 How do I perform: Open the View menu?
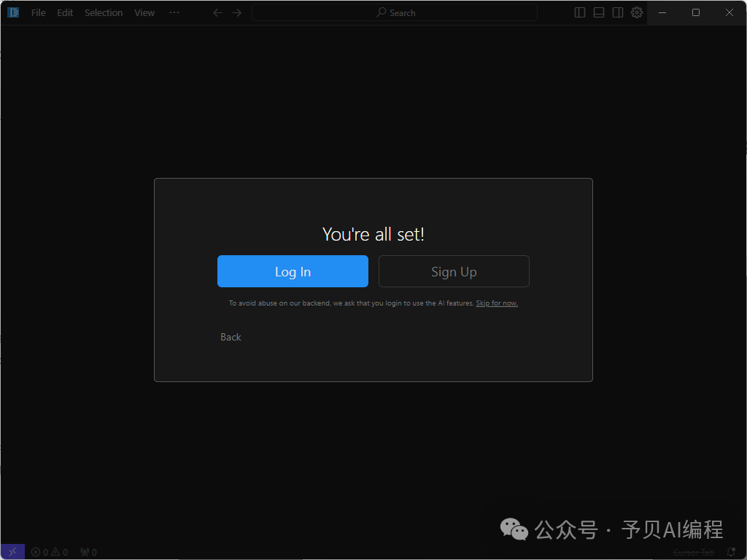(x=144, y=13)
